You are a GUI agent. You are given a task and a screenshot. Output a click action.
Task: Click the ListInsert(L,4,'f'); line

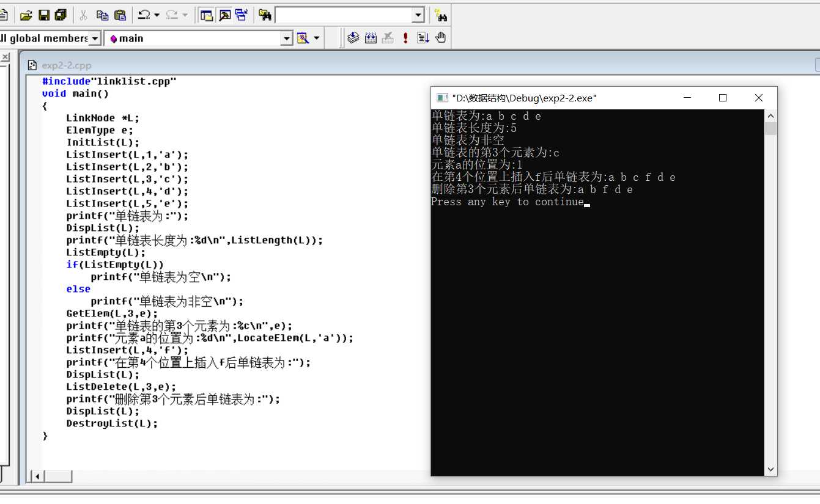point(128,350)
